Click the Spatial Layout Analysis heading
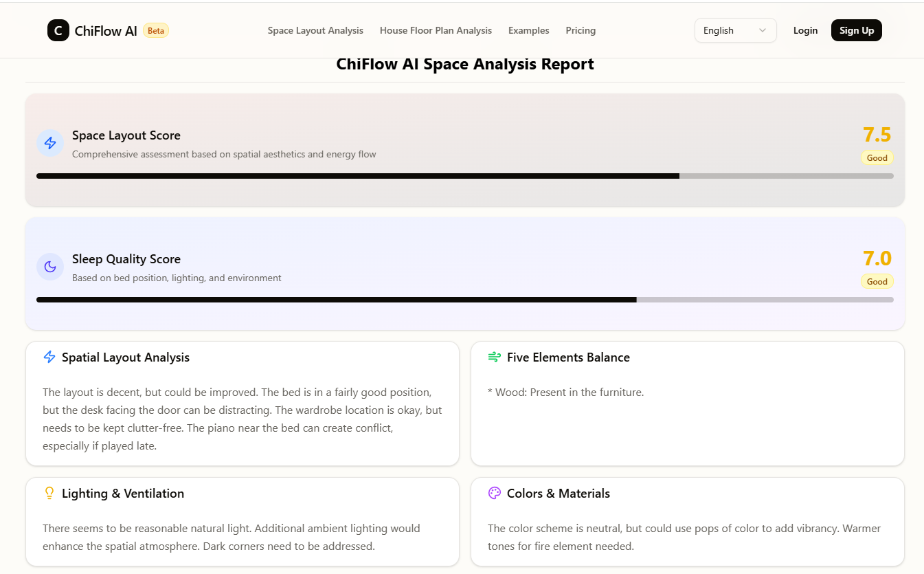The height and width of the screenshot is (574, 924). [x=126, y=357]
